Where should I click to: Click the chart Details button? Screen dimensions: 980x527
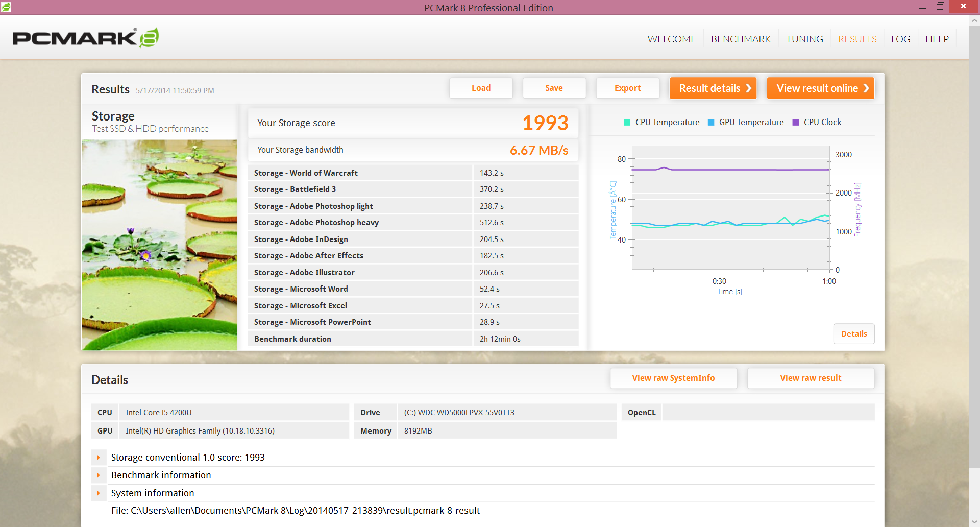click(x=853, y=333)
